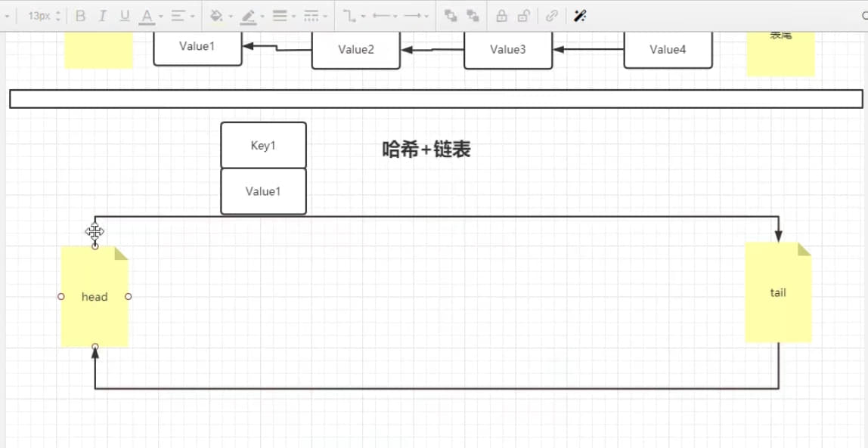Select the yellow tail note shape
868x448 pixels.
(778, 292)
